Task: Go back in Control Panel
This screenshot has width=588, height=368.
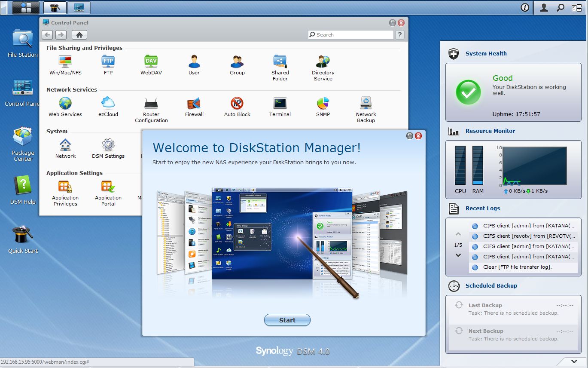Action: (x=47, y=35)
